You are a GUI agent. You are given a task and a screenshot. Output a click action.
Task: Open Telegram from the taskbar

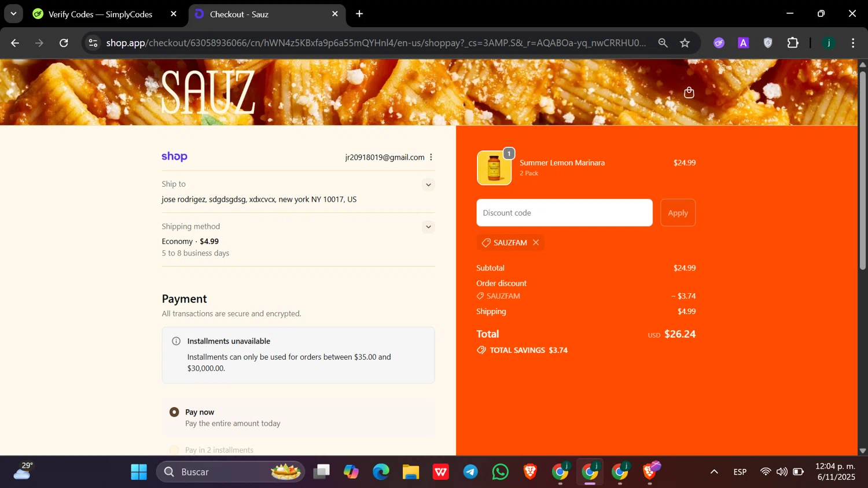coord(470,472)
